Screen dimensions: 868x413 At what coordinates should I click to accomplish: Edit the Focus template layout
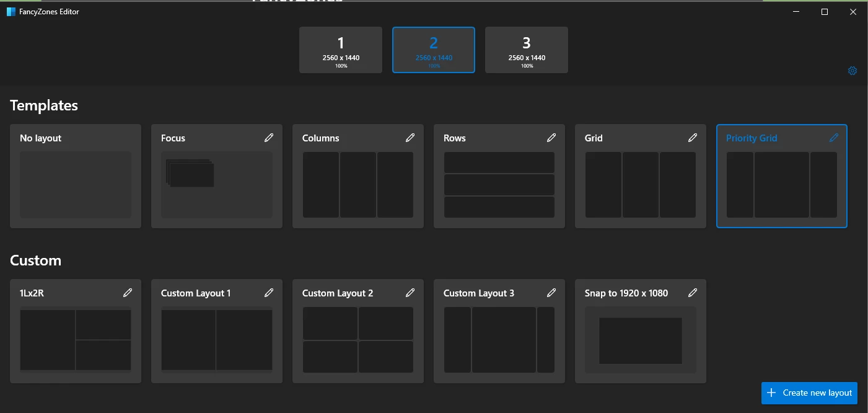coord(269,138)
